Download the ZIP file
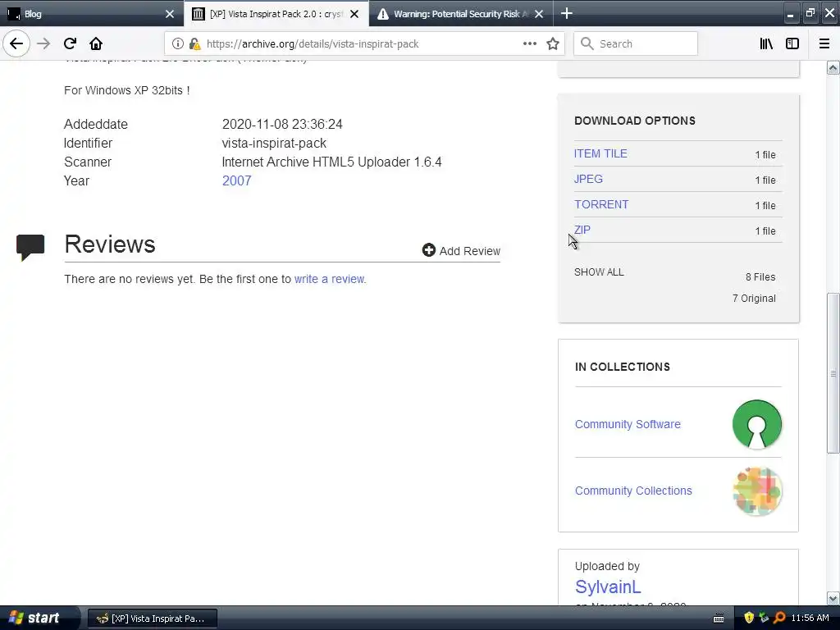 tap(582, 230)
